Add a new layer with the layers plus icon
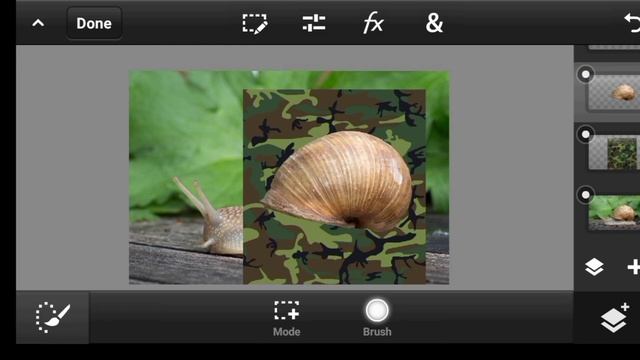The height and width of the screenshot is (360, 640). tap(615, 318)
